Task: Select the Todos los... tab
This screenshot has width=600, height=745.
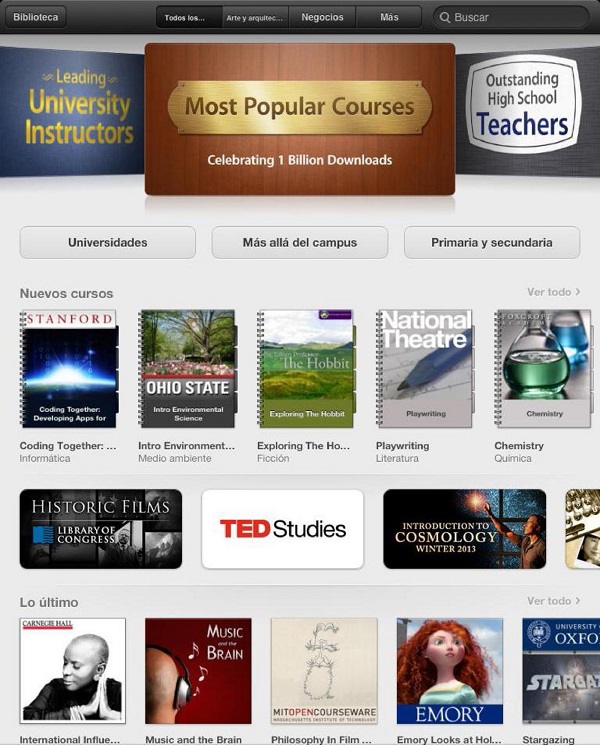Action: [x=189, y=18]
